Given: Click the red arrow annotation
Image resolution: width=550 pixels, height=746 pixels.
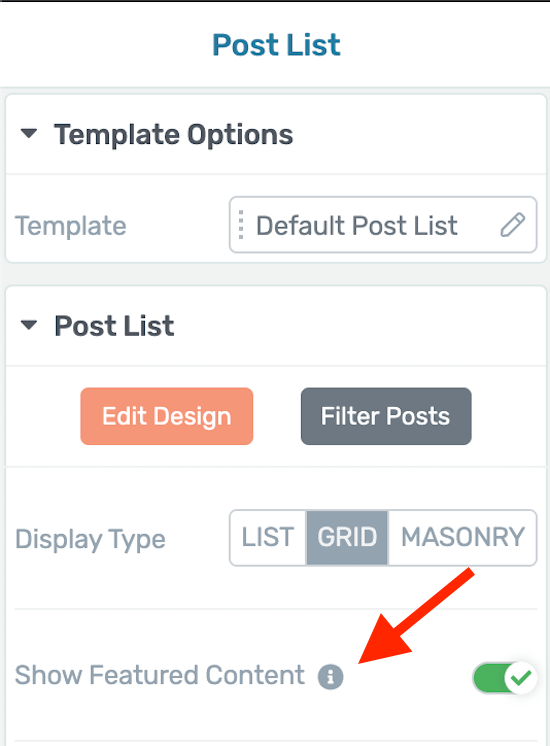Looking at the screenshot, I should (x=416, y=615).
